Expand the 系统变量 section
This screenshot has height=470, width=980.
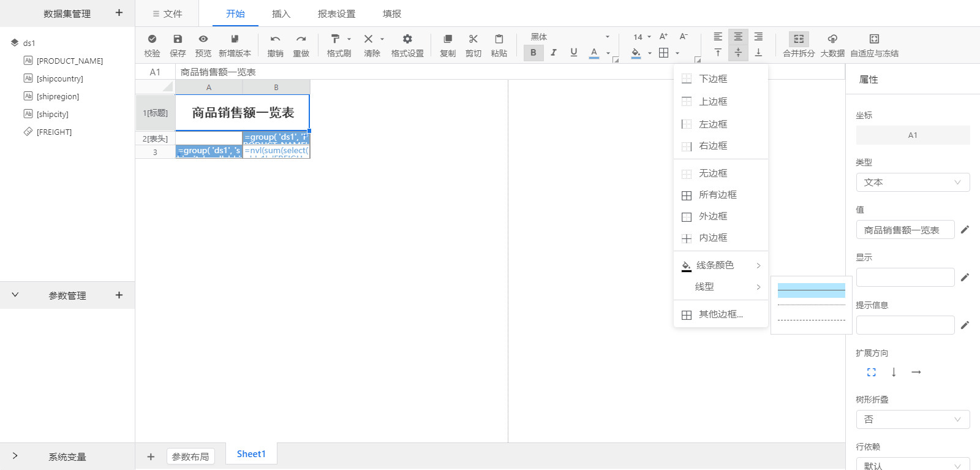15,456
